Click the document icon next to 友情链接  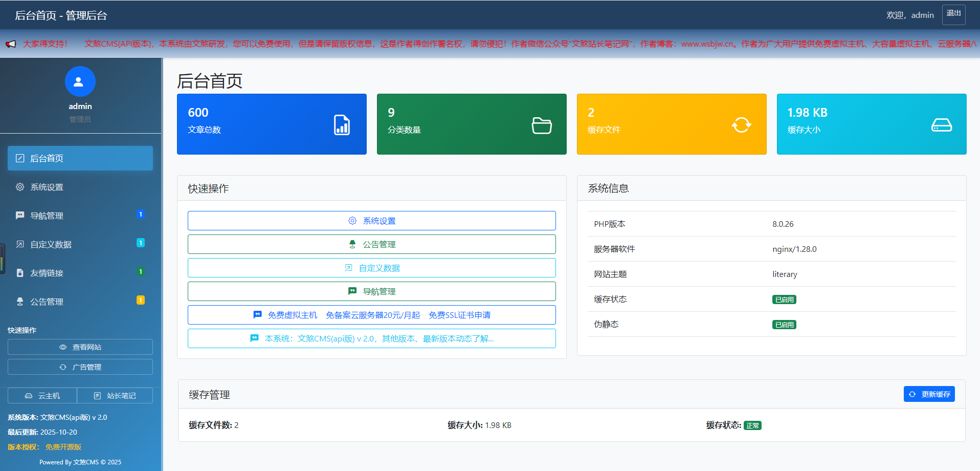click(19, 273)
